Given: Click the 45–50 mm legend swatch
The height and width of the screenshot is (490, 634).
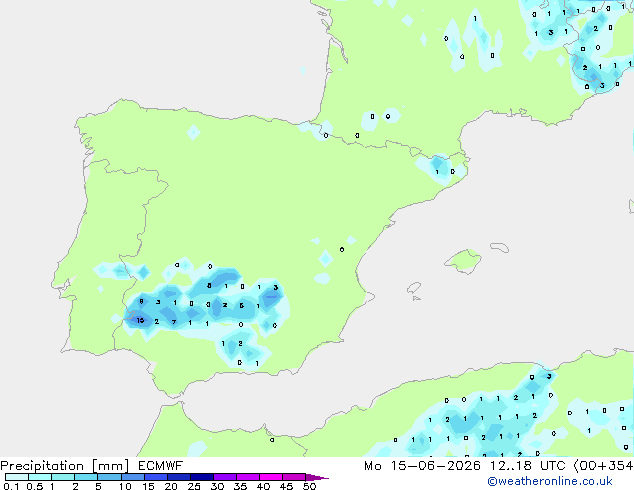Looking at the screenshot, I should pyautogui.click(x=294, y=477).
